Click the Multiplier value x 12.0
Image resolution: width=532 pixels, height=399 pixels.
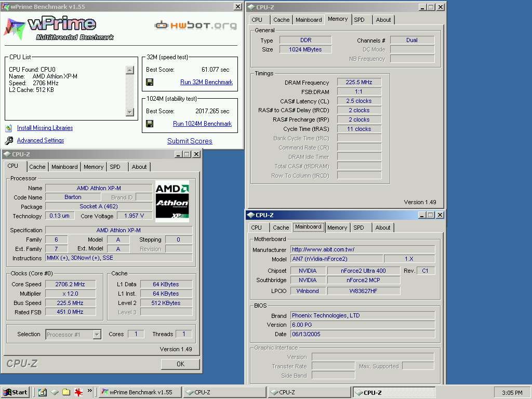70,294
